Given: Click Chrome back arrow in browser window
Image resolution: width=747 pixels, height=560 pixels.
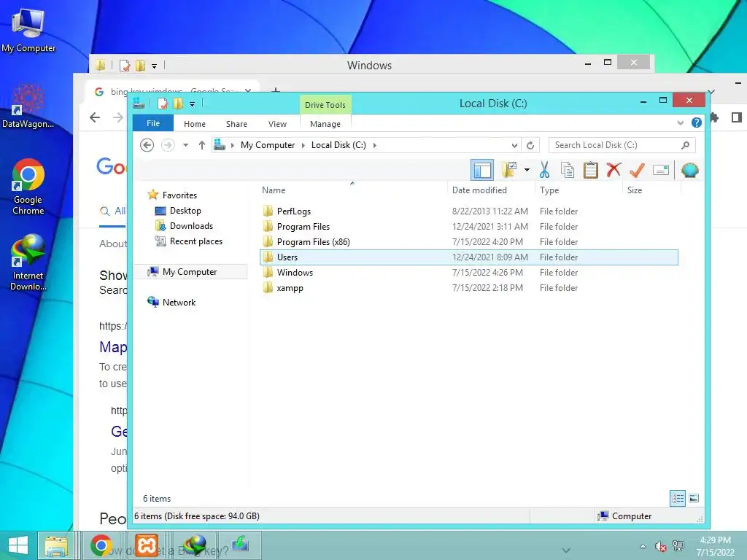Looking at the screenshot, I should [x=95, y=117].
